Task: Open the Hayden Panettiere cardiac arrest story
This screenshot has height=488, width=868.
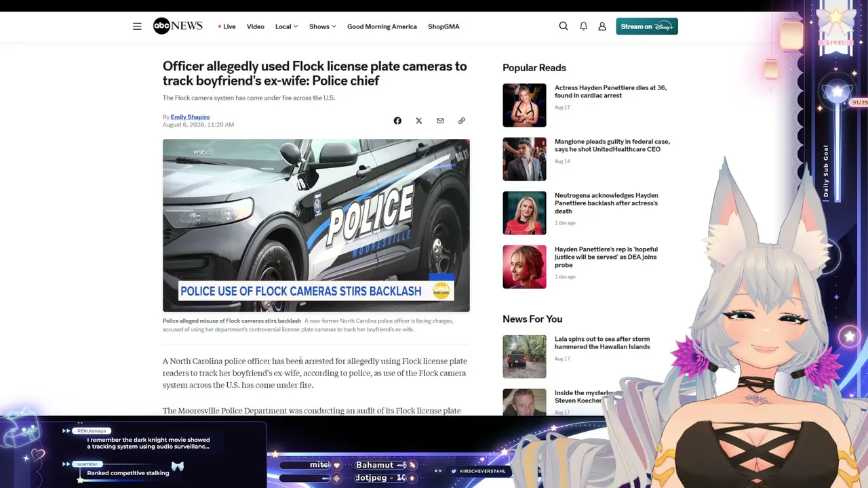Action: click(x=610, y=91)
